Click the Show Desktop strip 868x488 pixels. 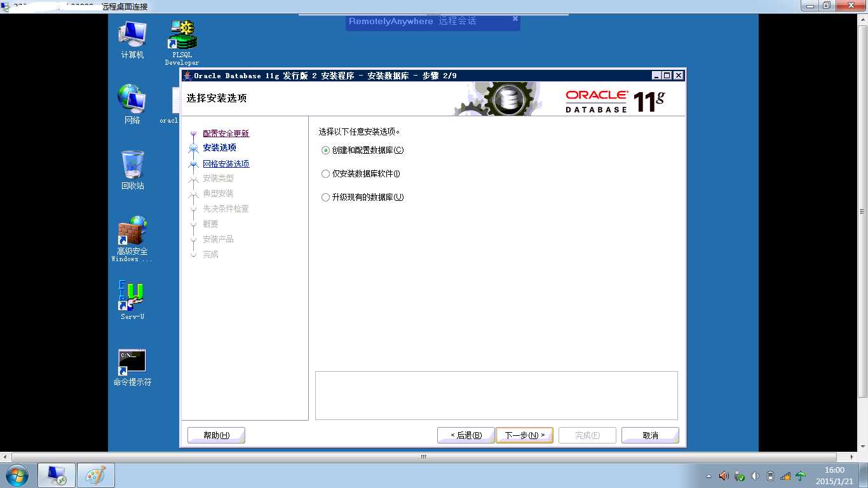pyautogui.click(x=864, y=475)
